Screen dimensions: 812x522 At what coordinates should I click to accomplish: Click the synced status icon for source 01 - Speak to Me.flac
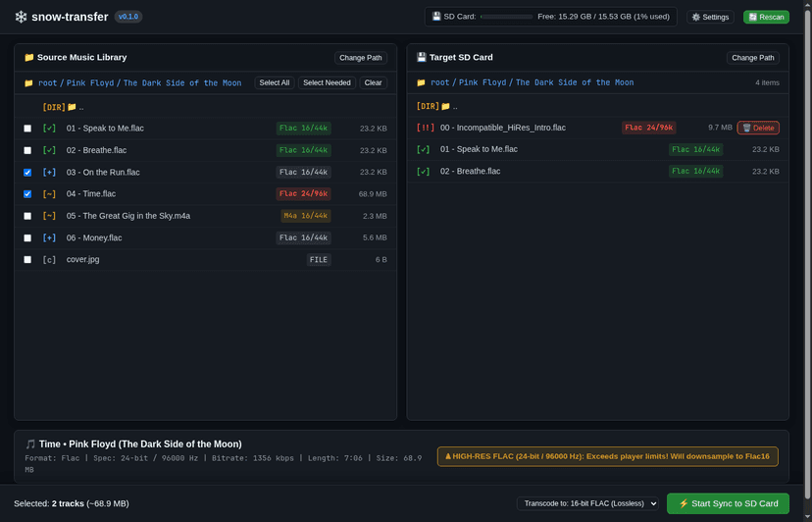coord(49,128)
